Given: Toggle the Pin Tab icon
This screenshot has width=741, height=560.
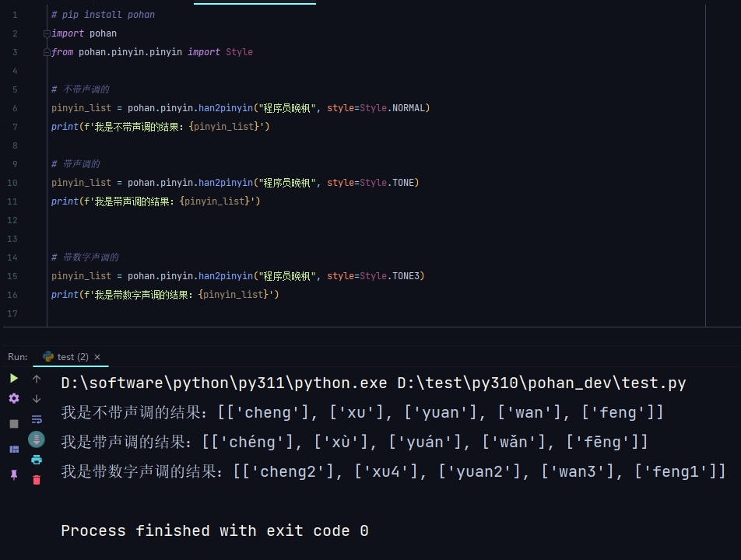Looking at the screenshot, I should [14, 474].
